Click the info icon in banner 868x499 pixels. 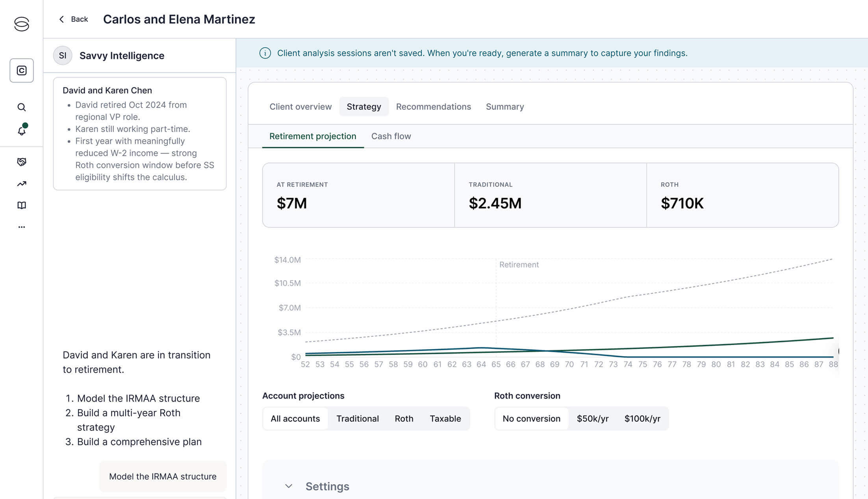coord(265,53)
